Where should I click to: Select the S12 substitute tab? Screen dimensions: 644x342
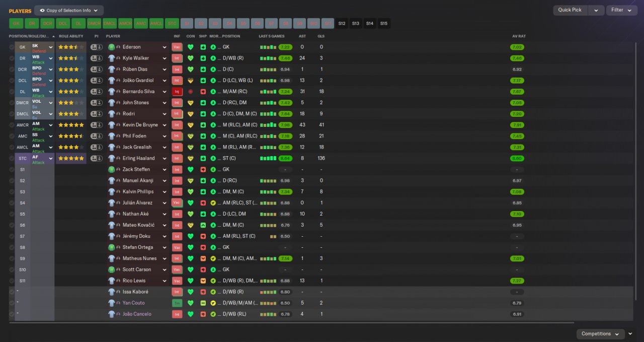[342, 23]
